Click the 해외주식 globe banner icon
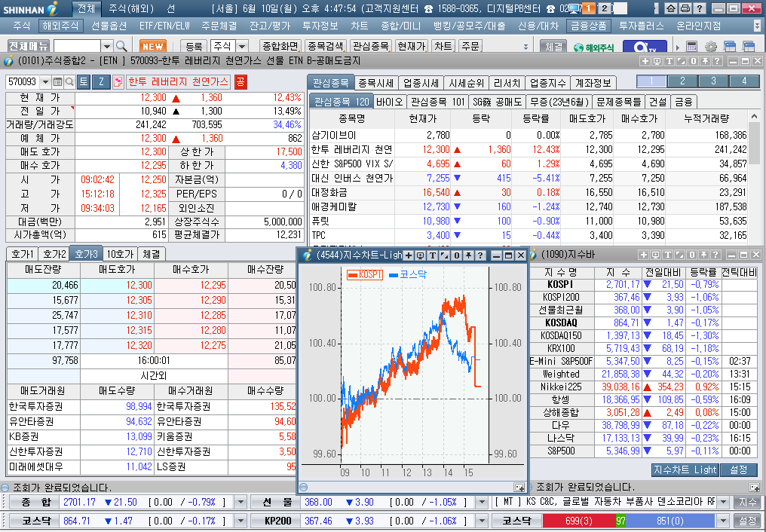The image size is (766, 532). [x=593, y=47]
